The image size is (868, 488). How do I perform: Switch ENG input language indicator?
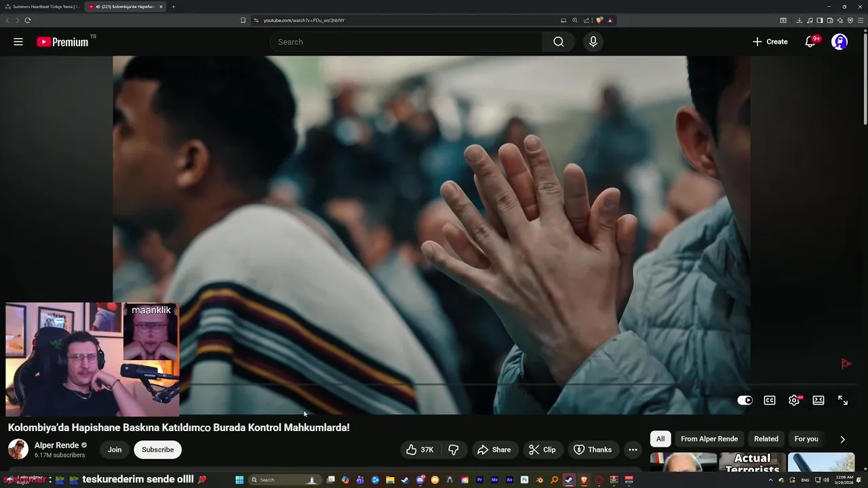[x=805, y=480]
